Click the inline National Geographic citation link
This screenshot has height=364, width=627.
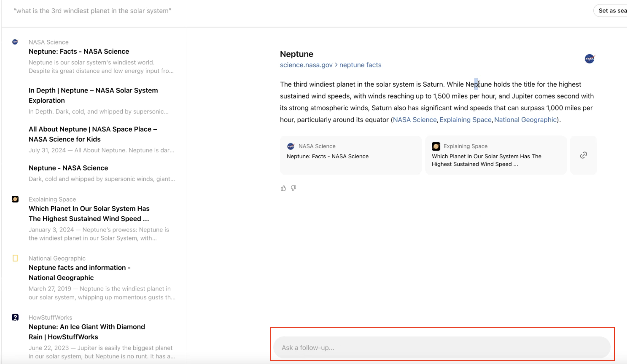pos(525,120)
